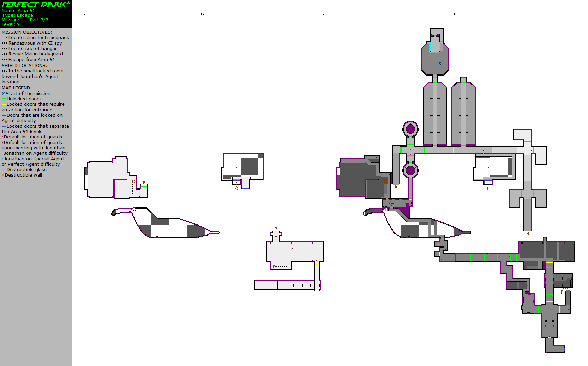Click green swatch for Unlocked doors
The image size is (588, 366).
[x=4, y=99]
